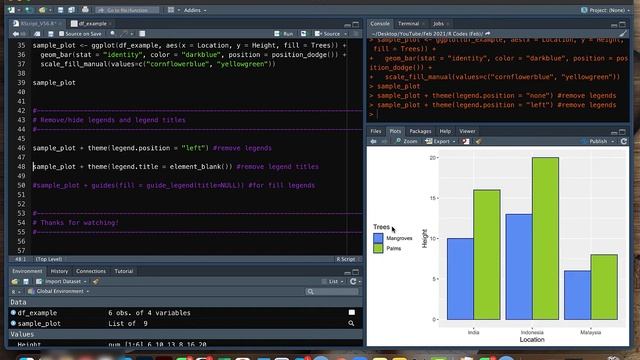Click the tall green Indonesia bar
640x360 pixels.
pyautogui.click(x=545, y=238)
